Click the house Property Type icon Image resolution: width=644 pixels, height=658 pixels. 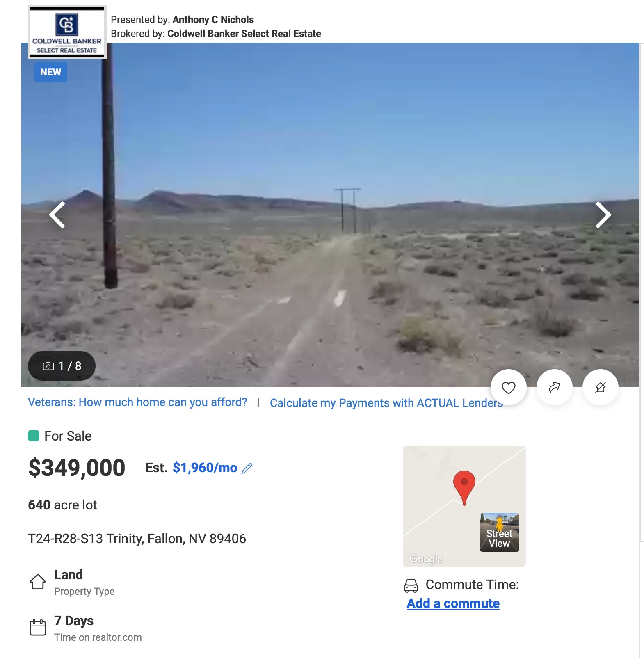point(38,581)
